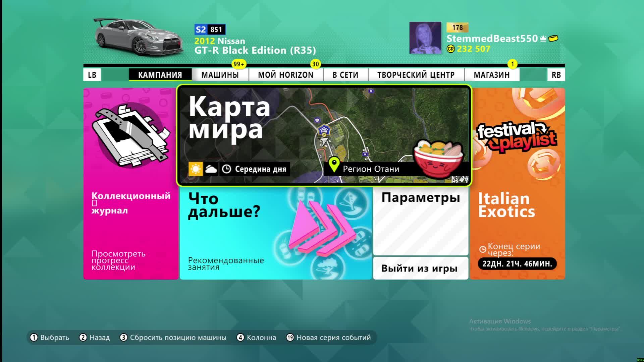This screenshot has height=362, width=644.
Task: Click the GT-R Black Edition (R35) car name
Action: pyautogui.click(x=255, y=50)
